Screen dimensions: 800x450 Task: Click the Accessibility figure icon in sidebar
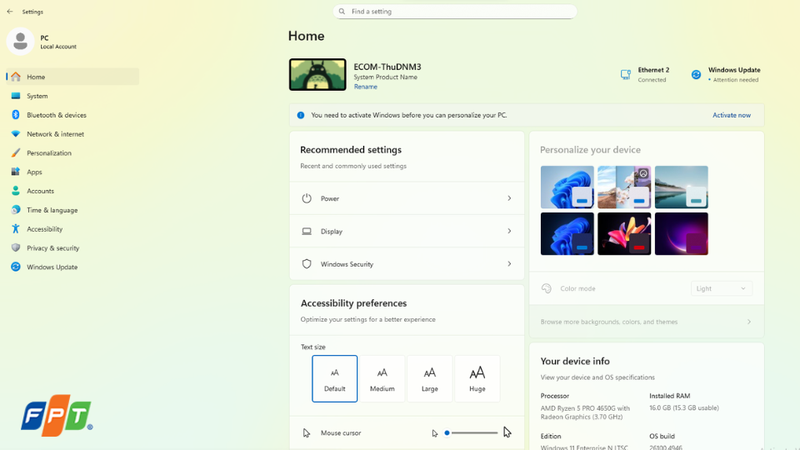click(x=16, y=229)
